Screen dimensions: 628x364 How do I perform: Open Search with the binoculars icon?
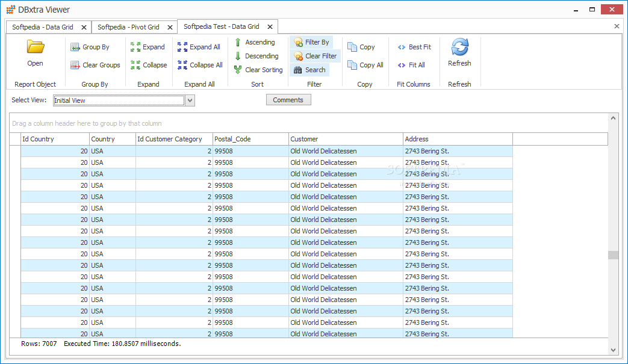pyautogui.click(x=298, y=70)
